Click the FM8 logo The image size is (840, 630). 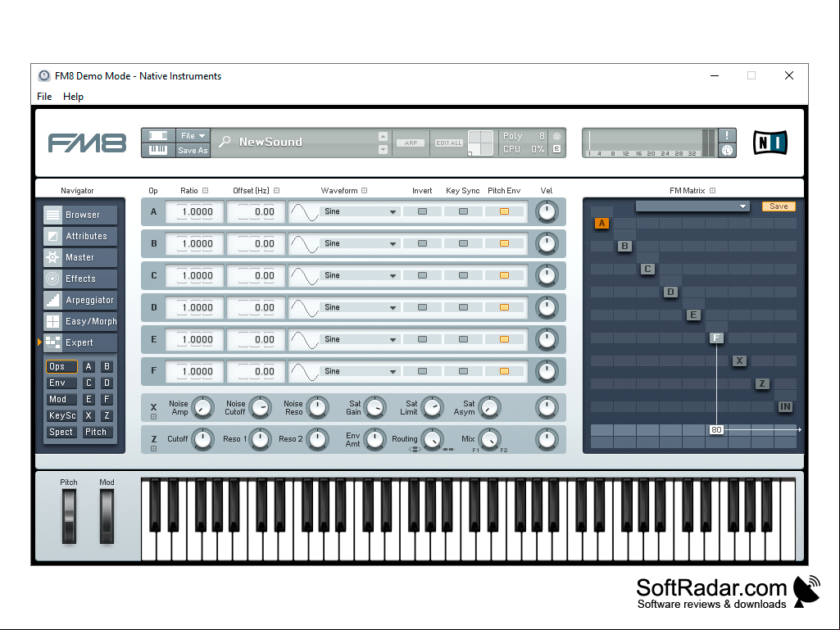tap(87, 143)
